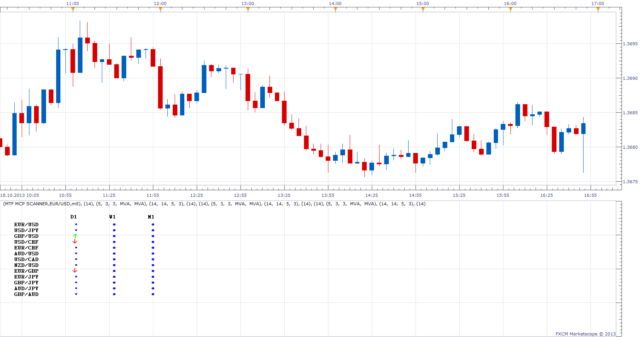Click the 1.3695 price axis label
The height and width of the screenshot is (337, 644).
pos(630,44)
